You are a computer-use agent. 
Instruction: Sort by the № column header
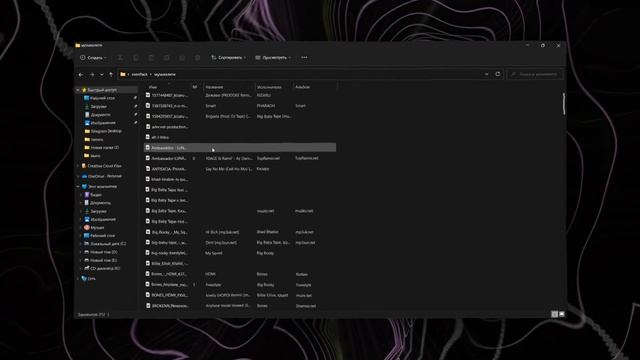point(195,87)
